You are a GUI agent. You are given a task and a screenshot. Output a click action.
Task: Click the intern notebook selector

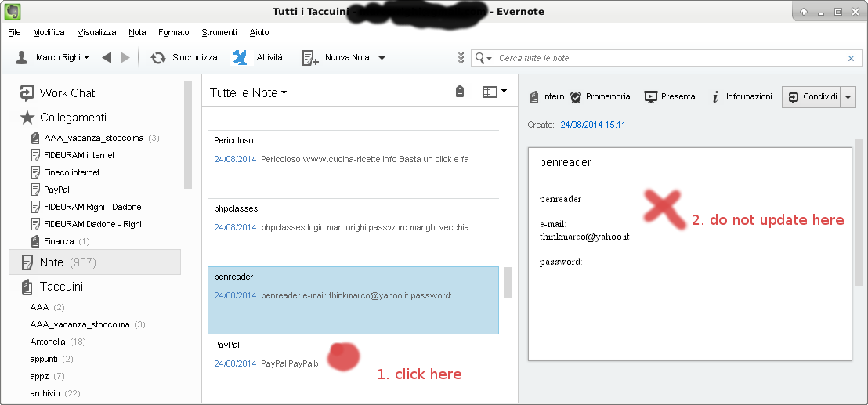547,97
